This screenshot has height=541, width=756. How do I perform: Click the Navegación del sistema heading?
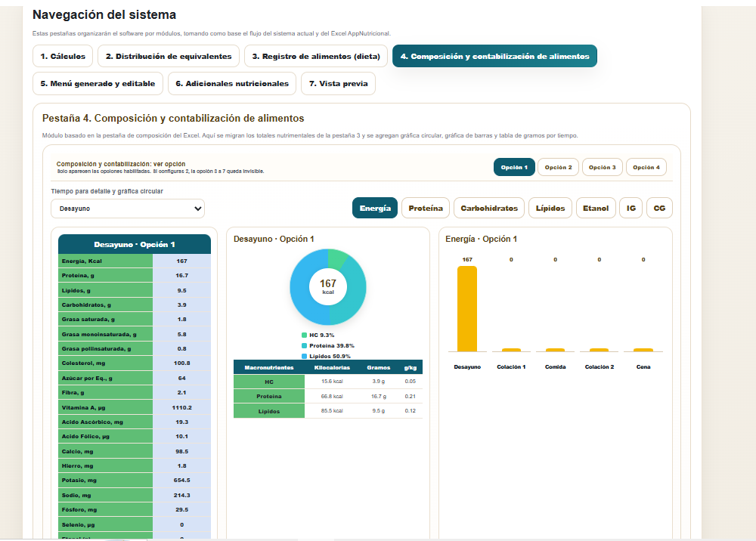[x=104, y=15]
